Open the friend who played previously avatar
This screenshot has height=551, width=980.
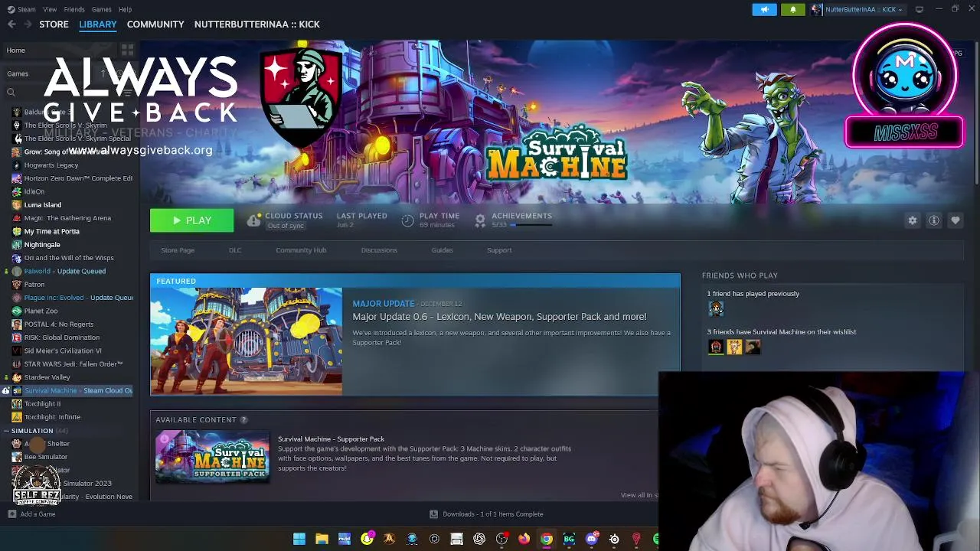click(x=716, y=308)
